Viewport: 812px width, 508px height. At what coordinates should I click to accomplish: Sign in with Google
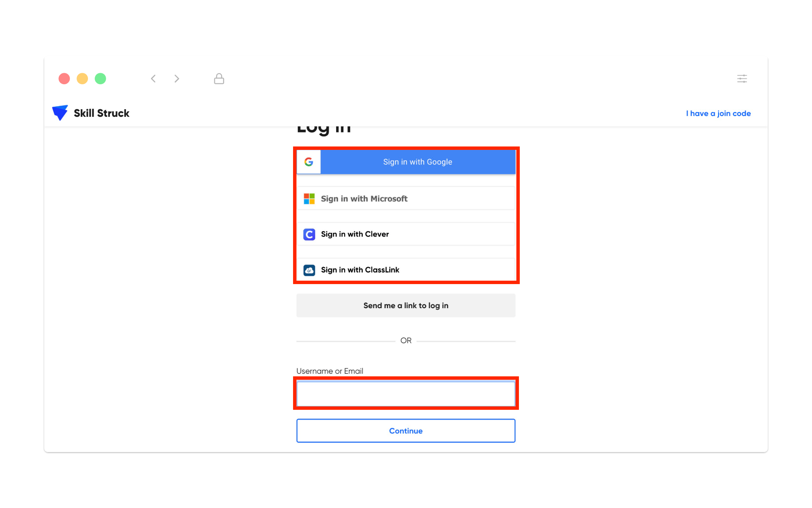417,162
